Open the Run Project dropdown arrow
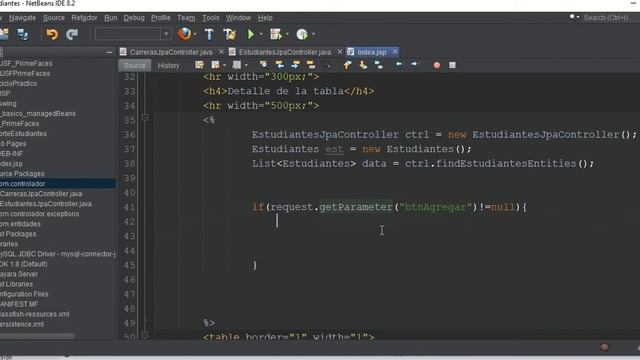640x360 pixels. coord(261,35)
